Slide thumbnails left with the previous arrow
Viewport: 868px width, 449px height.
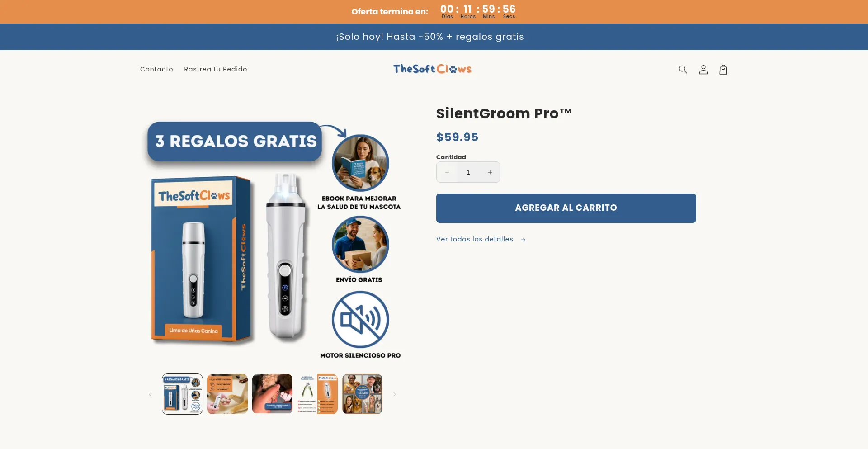[150, 394]
